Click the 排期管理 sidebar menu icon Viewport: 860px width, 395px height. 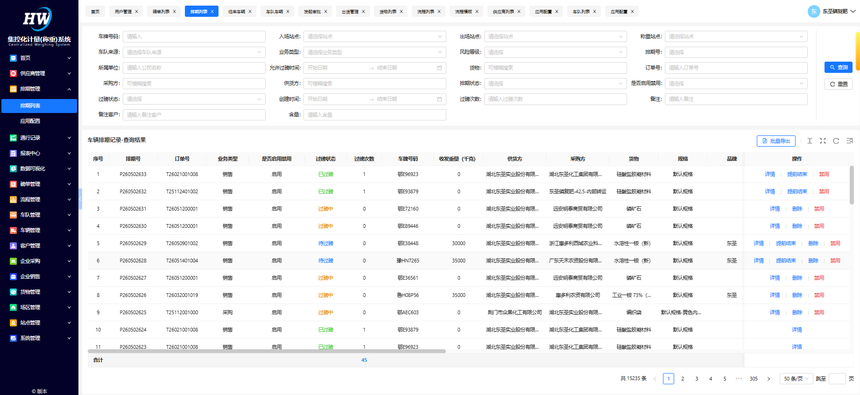[13, 88]
